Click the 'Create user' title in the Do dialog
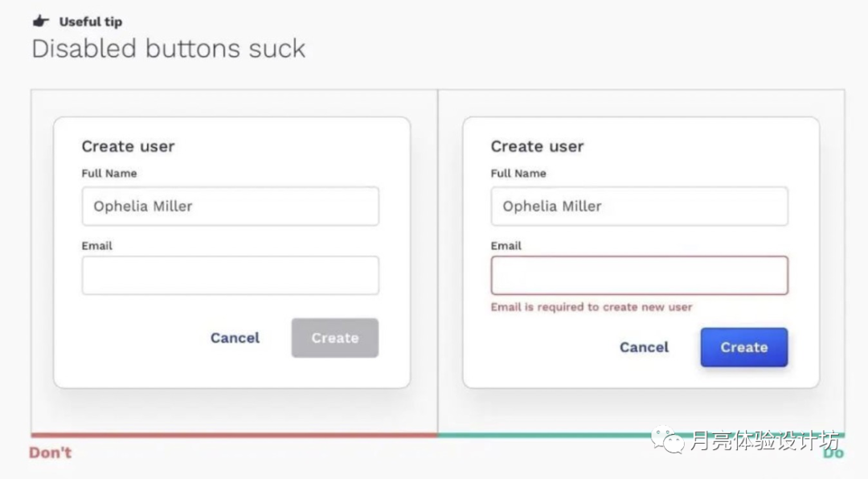Viewport: 868px width, 479px height. tap(537, 146)
